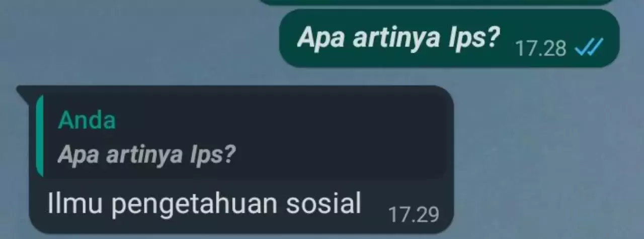Screen dimensions: 644x239
Task: Click the 17.29 timestamp on the reply
Action: tap(414, 214)
